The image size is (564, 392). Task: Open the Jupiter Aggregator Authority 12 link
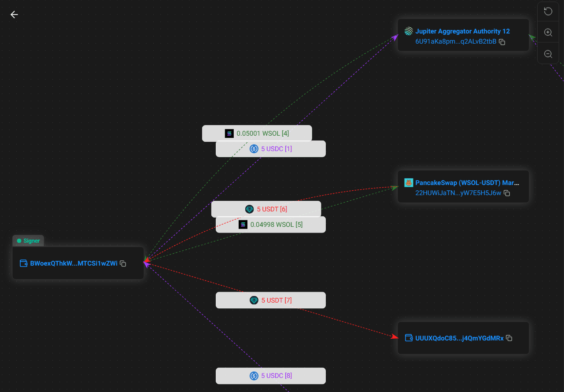pos(462,31)
